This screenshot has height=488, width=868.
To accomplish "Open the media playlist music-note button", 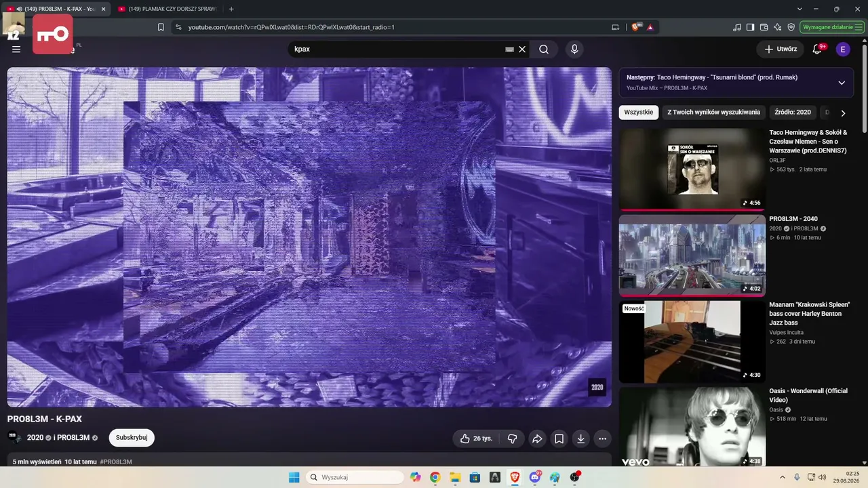I will (737, 27).
